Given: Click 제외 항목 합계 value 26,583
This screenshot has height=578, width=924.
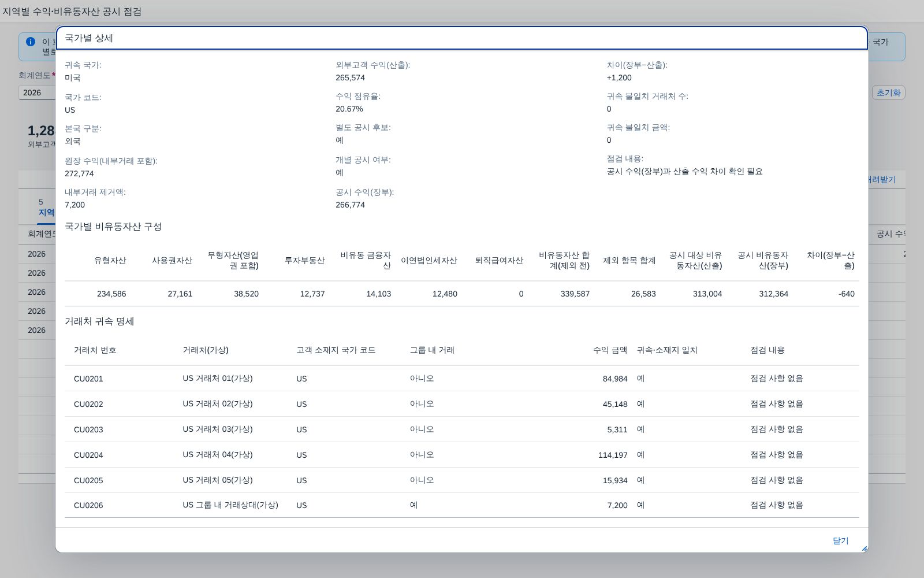Looking at the screenshot, I should click(x=643, y=294).
